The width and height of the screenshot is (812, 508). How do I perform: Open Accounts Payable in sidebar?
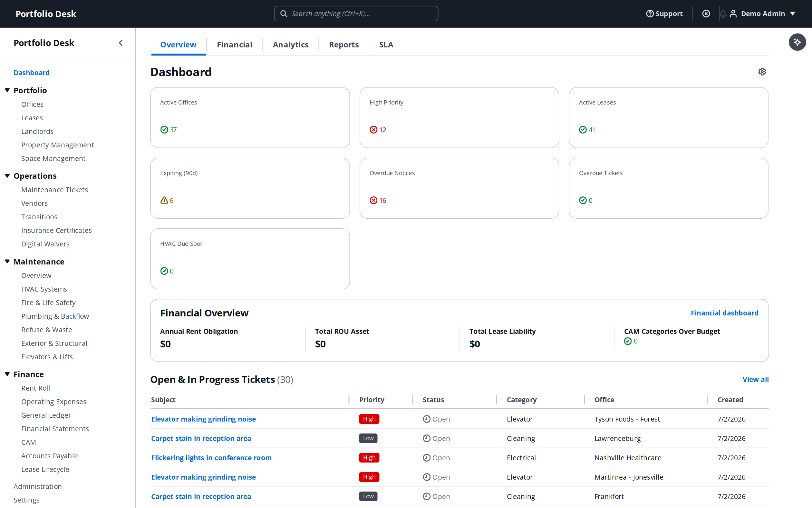click(x=49, y=455)
